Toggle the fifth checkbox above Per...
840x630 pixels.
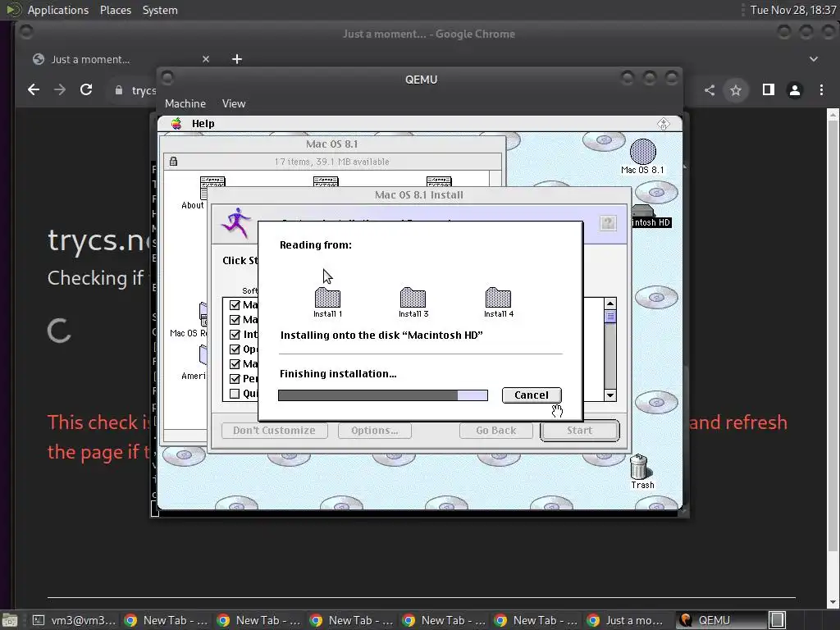coord(235,363)
